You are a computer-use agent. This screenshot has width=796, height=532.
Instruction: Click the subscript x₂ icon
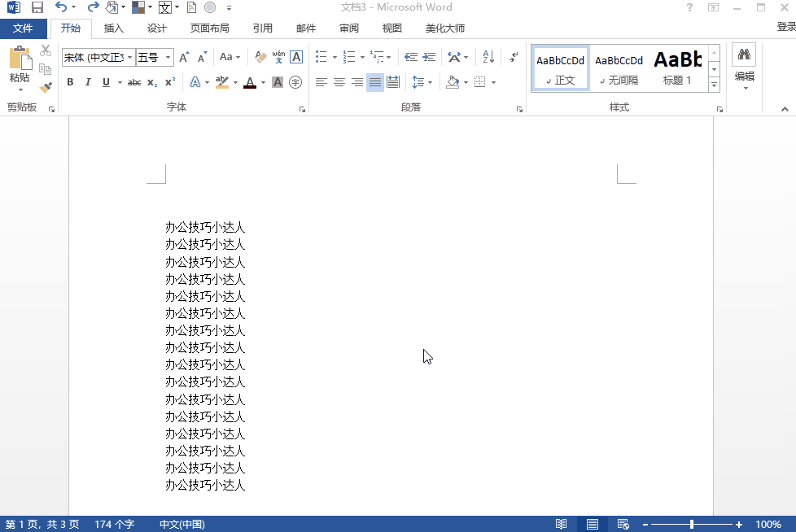pyautogui.click(x=152, y=82)
